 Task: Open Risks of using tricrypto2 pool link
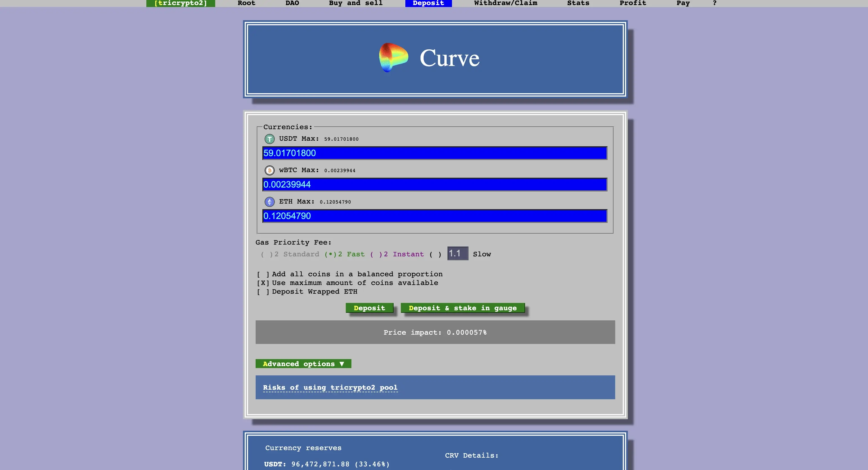click(330, 387)
